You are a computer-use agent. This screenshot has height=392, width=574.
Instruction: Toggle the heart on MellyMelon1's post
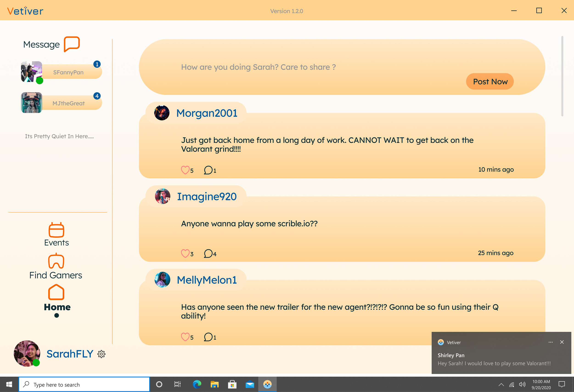click(185, 337)
